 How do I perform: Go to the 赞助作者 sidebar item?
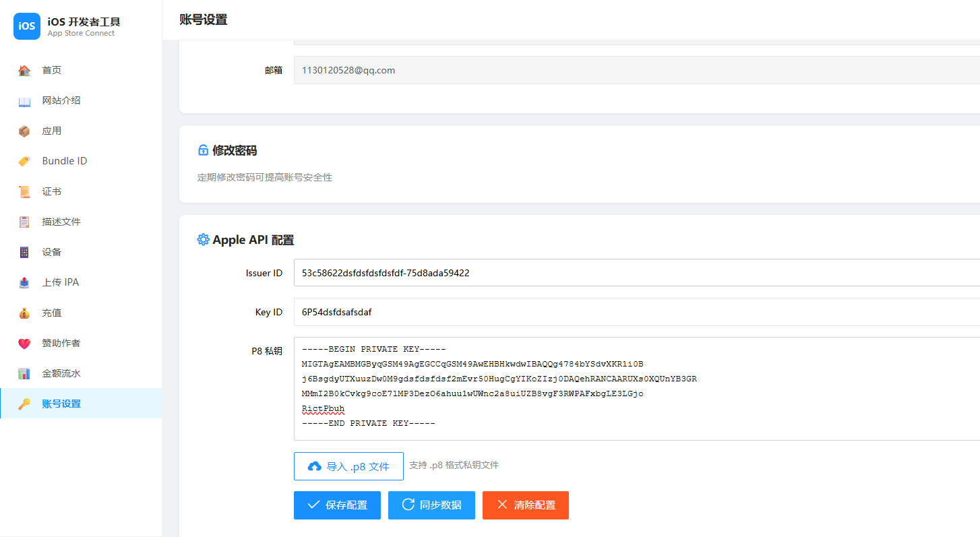pyautogui.click(x=81, y=343)
